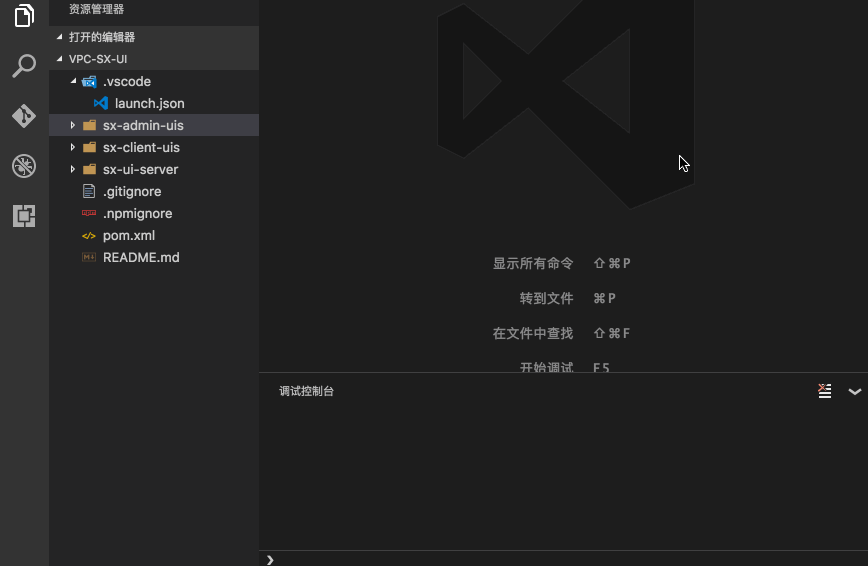Click the 打开的编辑器 section header label
Viewport: 868px width, 566px height.
102,37
